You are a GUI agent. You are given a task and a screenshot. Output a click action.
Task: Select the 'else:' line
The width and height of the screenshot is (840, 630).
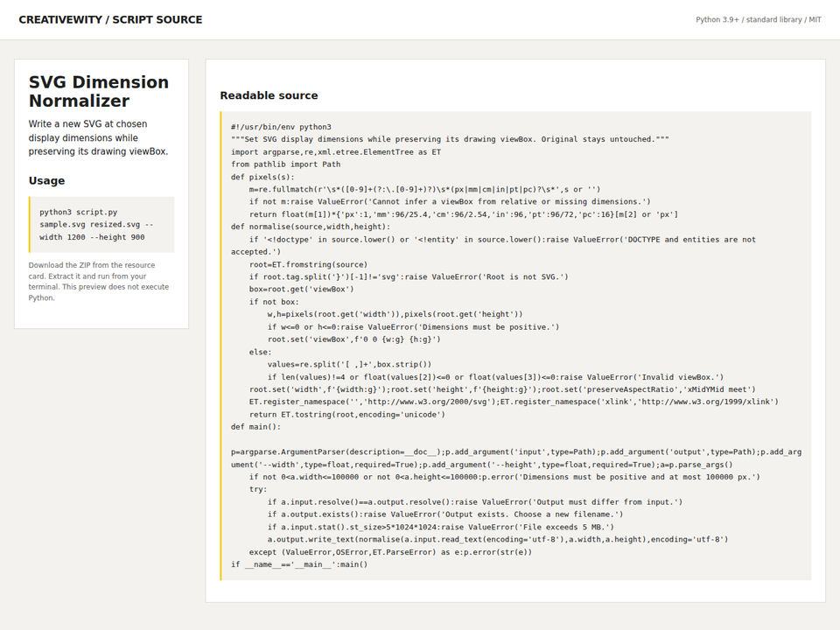261,352
